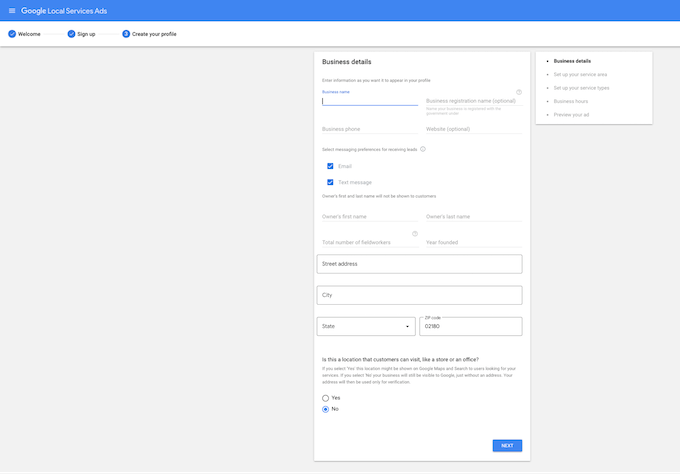Uncheck the Email messaging checkbox
Viewport: 680px width, 474px height.
pyautogui.click(x=330, y=166)
